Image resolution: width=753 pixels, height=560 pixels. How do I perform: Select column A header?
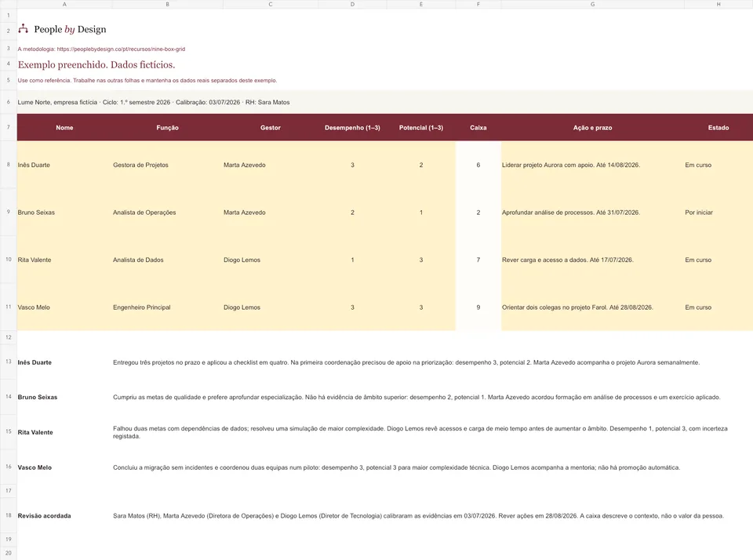coord(64,5)
